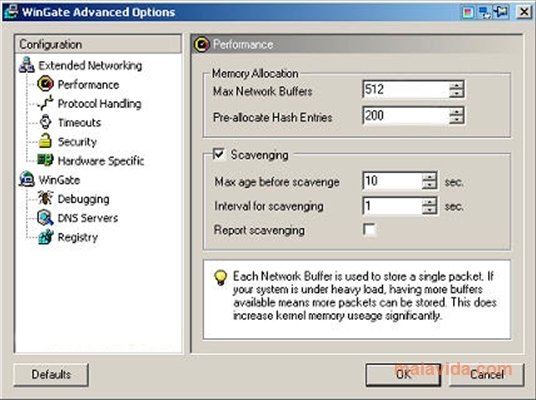
Task: Go to Security settings
Action: click(x=77, y=142)
